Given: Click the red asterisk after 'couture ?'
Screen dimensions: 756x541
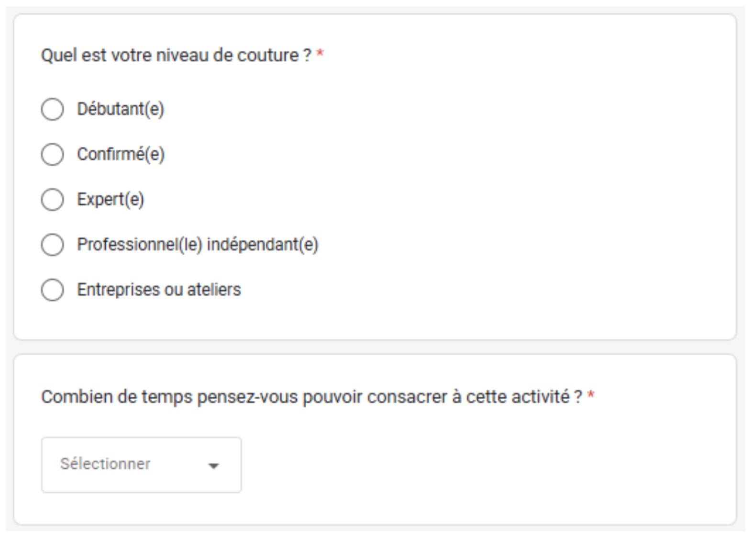Looking at the screenshot, I should coord(320,55).
